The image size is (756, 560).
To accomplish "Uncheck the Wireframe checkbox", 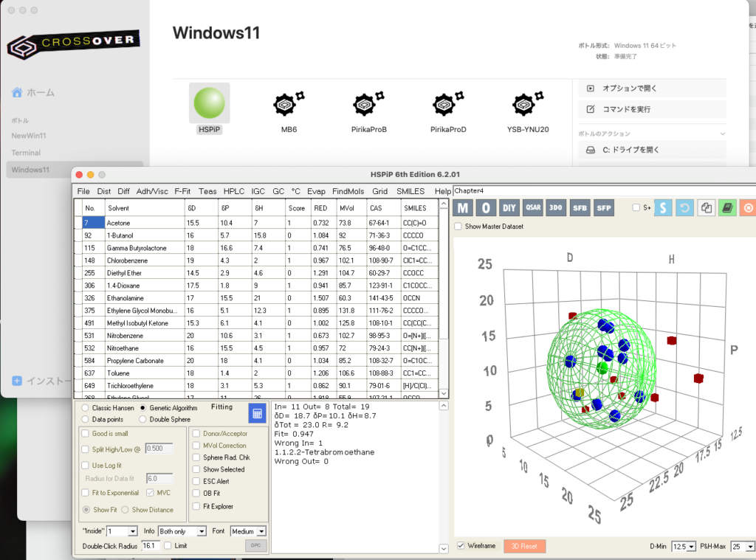I will point(461,546).
